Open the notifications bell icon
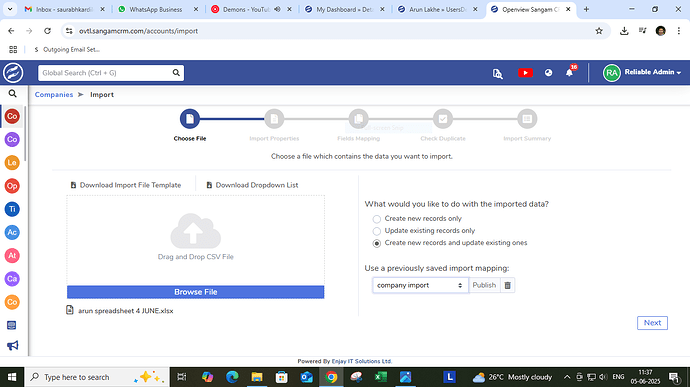 pyautogui.click(x=569, y=73)
